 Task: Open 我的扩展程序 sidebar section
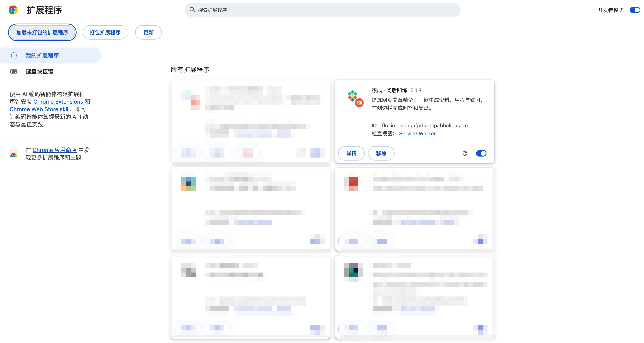coord(51,55)
